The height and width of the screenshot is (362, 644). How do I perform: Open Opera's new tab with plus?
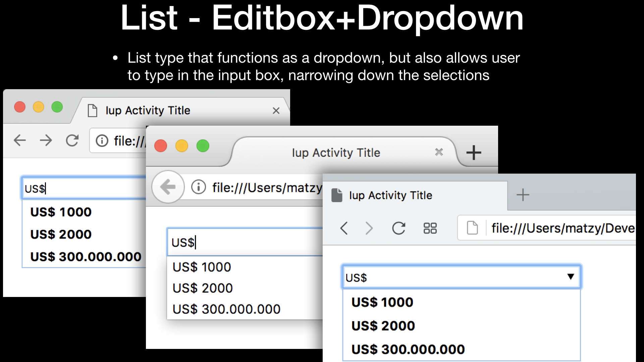click(x=523, y=195)
